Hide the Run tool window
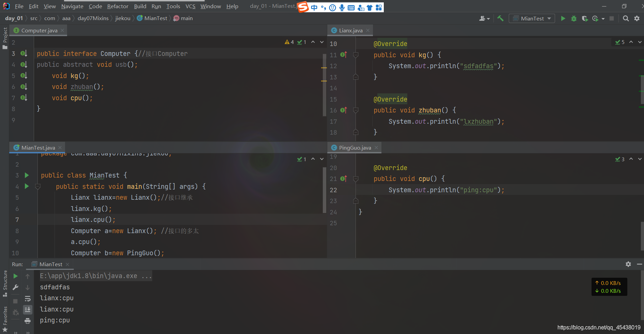 pos(639,264)
